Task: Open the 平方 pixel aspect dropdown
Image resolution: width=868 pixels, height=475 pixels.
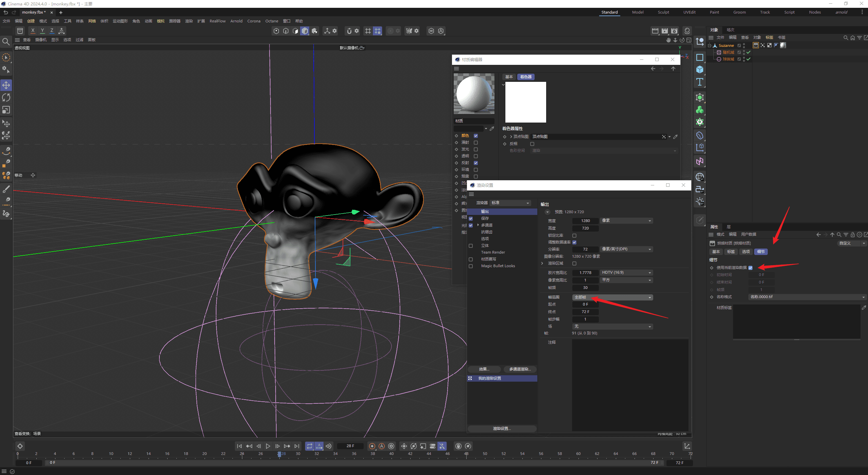Action: (626, 280)
